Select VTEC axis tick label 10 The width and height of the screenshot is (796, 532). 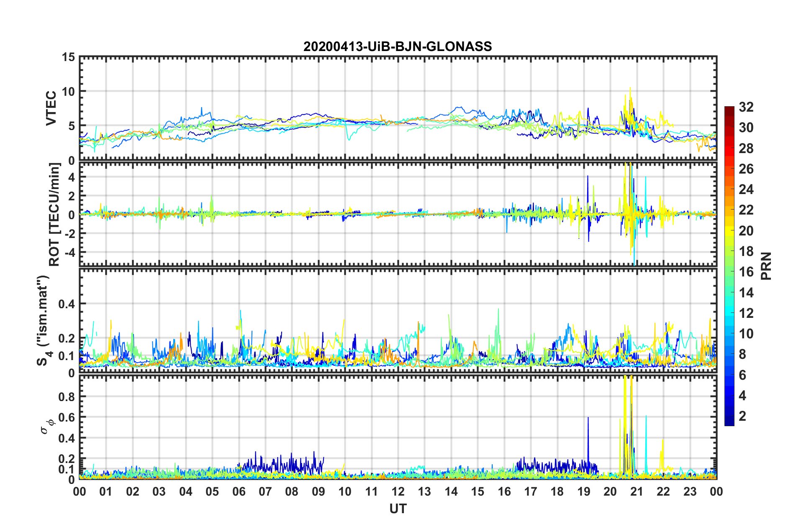[69, 91]
